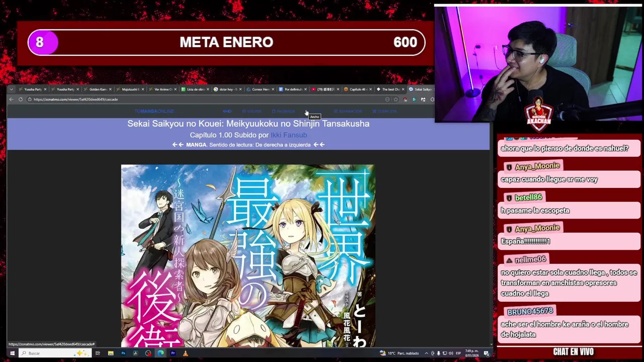Click the manga chapter title heading

[248, 124]
